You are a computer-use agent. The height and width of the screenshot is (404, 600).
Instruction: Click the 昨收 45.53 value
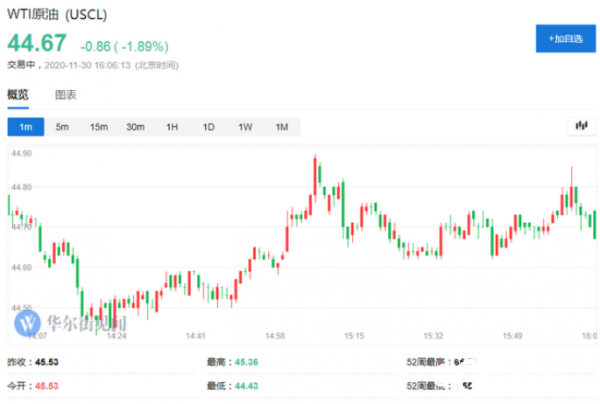pyautogui.click(x=48, y=364)
